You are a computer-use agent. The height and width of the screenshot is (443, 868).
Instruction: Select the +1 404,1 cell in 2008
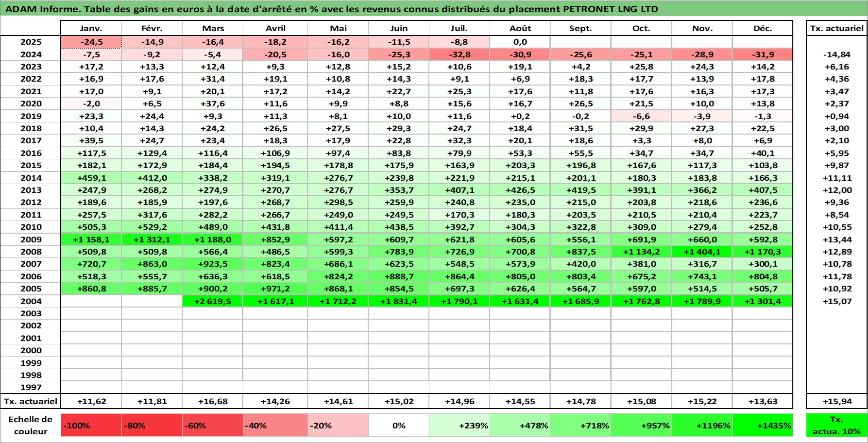coord(702,252)
